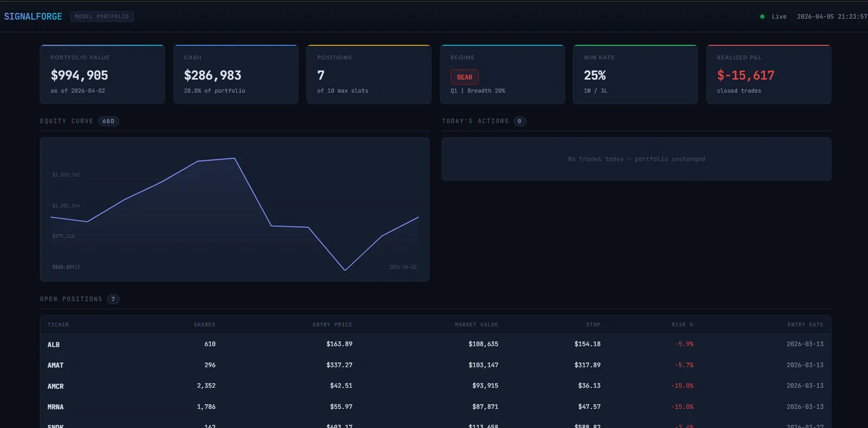The image size is (868, 428).
Task: Click AMAT entry price $337.27
Action: [340, 365]
